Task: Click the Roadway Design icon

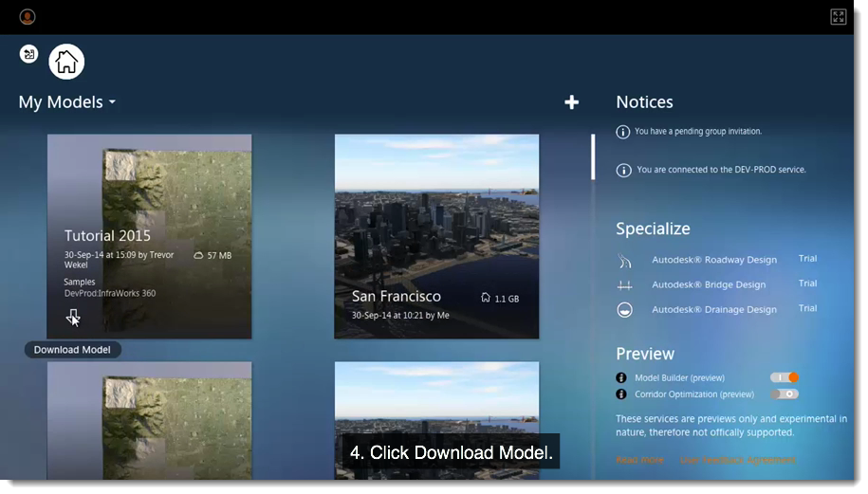Action: pyautogui.click(x=624, y=261)
